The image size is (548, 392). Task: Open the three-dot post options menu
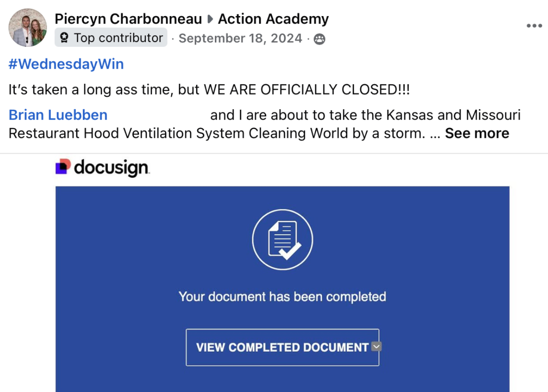pos(534,26)
